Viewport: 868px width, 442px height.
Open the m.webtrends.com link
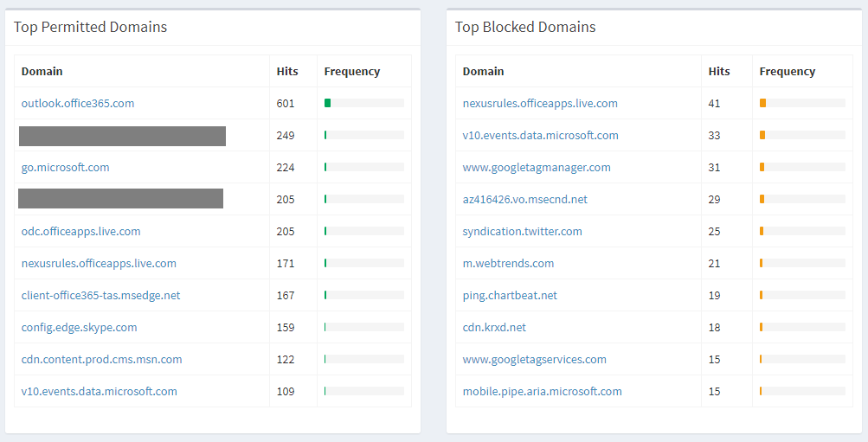tap(508, 263)
